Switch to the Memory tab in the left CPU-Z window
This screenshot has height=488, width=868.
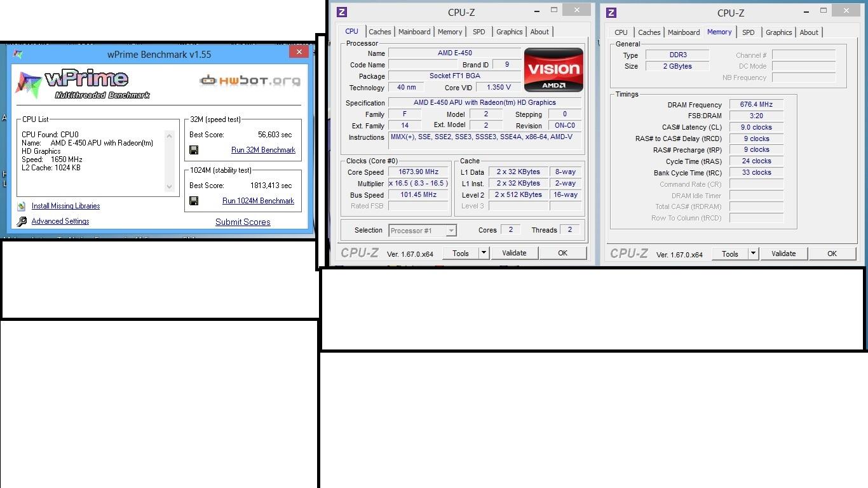point(450,32)
